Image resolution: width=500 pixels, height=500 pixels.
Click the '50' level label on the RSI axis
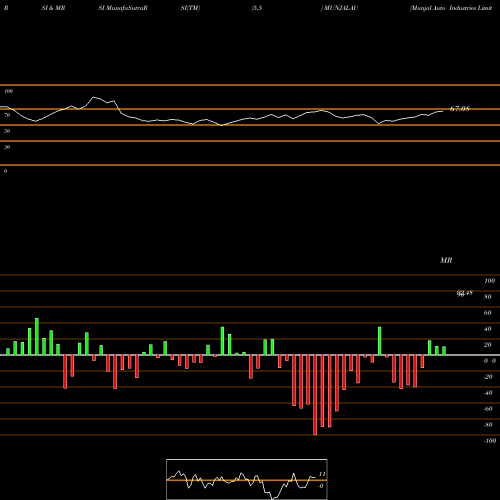tap(7, 131)
